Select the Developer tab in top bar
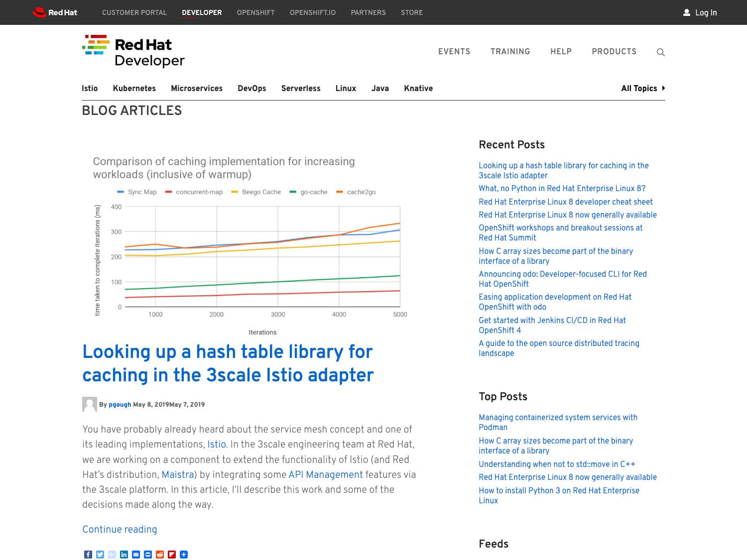Image resolution: width=747 pixels, height=560 pixels. tap(202, 12)
